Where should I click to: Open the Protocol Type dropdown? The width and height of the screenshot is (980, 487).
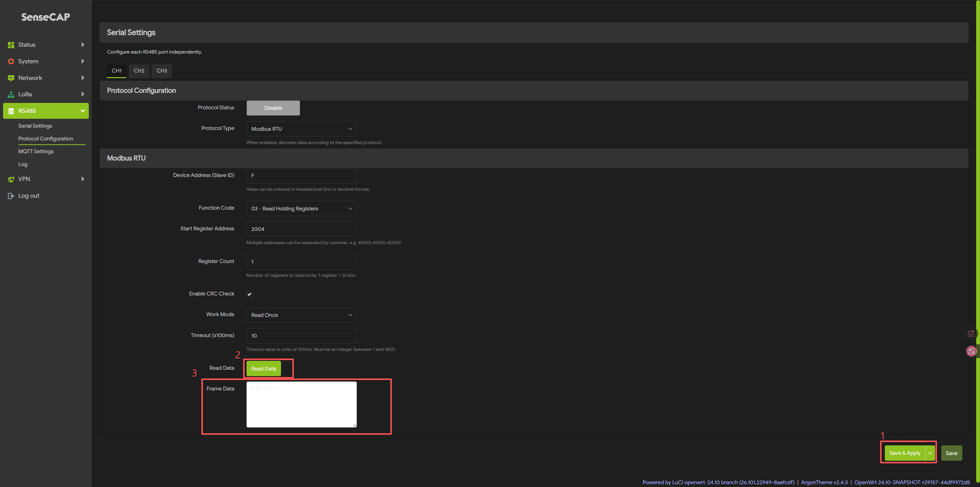click(301, 129)
